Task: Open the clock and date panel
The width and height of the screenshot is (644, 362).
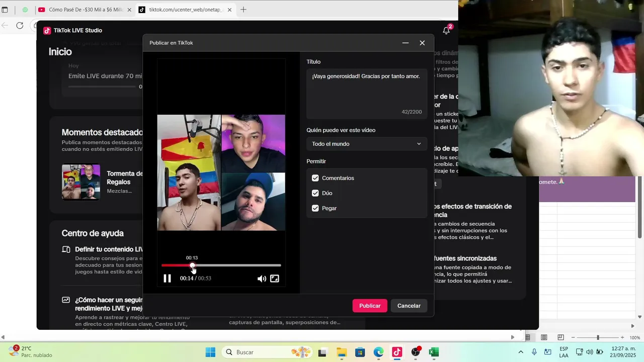Action: [623, 352]
